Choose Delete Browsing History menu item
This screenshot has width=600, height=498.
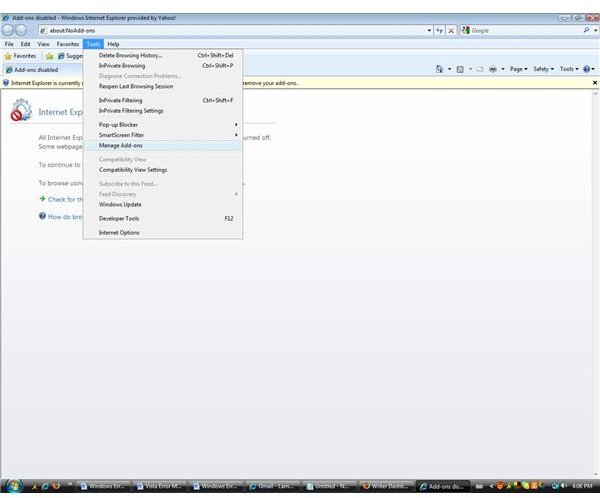[x=163, y=56]
